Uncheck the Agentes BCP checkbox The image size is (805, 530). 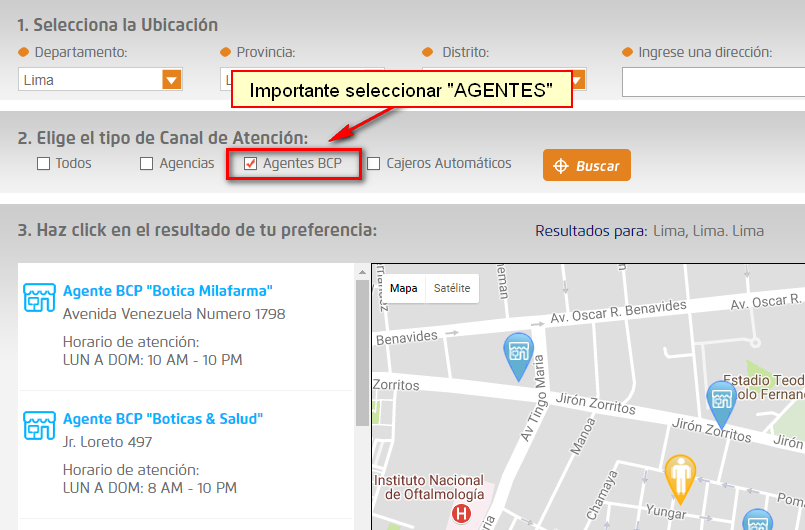pyautogui.click(x=251, y=164)
